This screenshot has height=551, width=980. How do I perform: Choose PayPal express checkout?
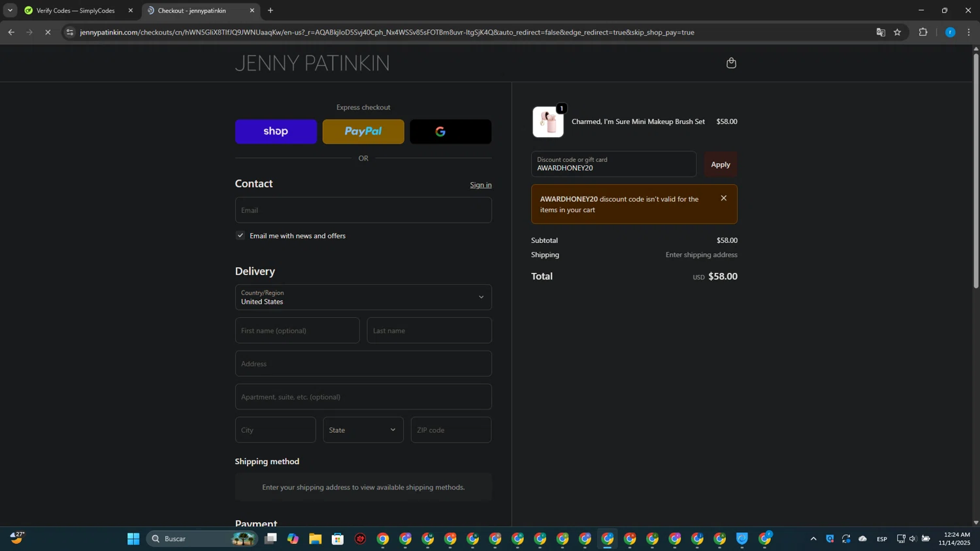(363, 131)
